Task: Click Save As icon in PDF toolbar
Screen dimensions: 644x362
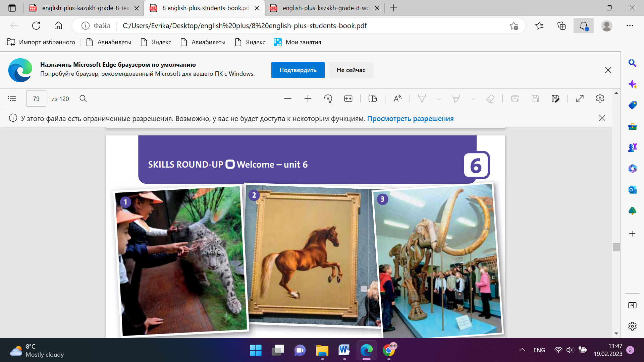Action: point(555,99)
